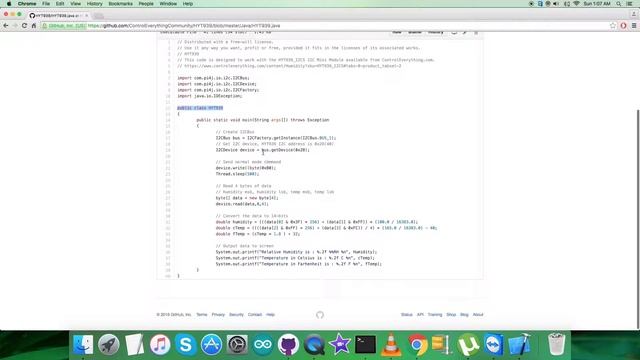
Task: Launch VLC cone icon in dock
Action: [x=391, y=344]
